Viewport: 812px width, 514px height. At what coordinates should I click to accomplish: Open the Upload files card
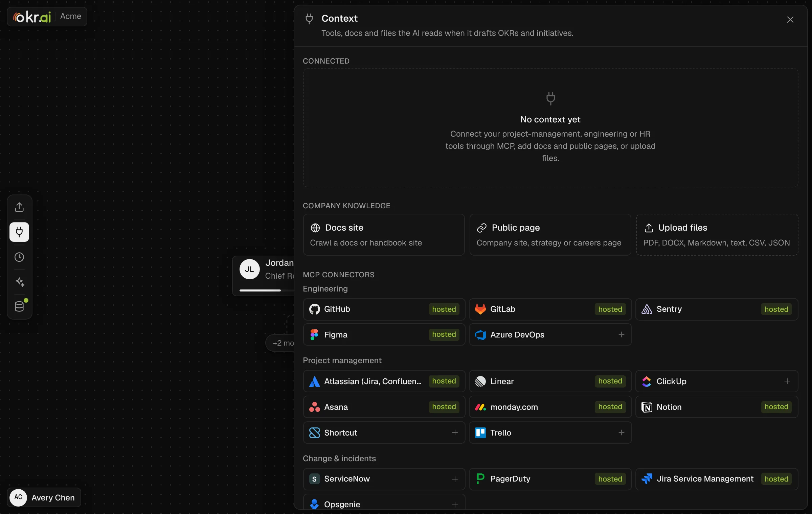click(x=717, y=235)
